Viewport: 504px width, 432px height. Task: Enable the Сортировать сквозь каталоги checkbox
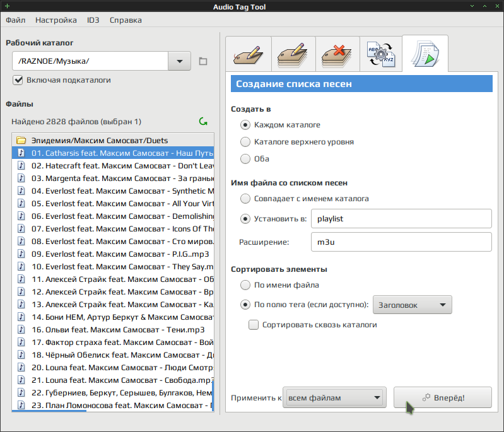[254, 325]
